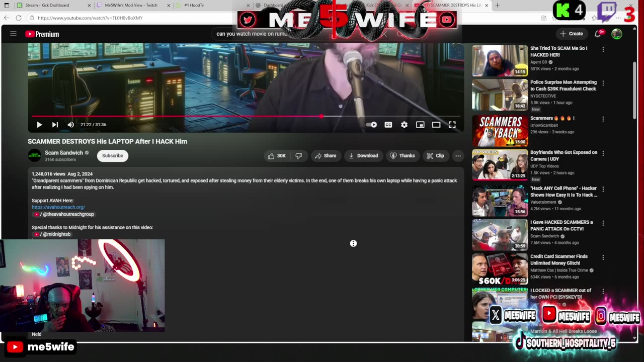This screenshot has width=644, height=362.
Task: Open the YouTube guide hamburger menu
Action: point(14,34)
